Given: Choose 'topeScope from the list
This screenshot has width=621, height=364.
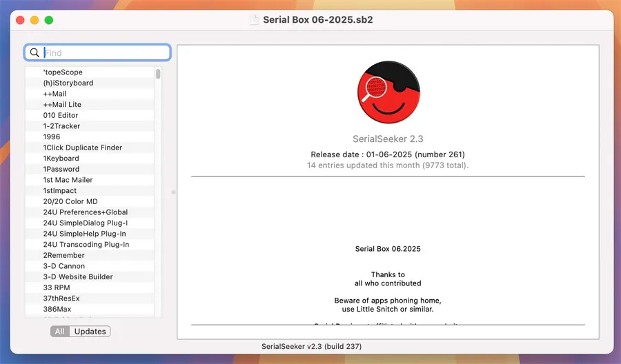Looking at the screenshot, I should [63, 72].
